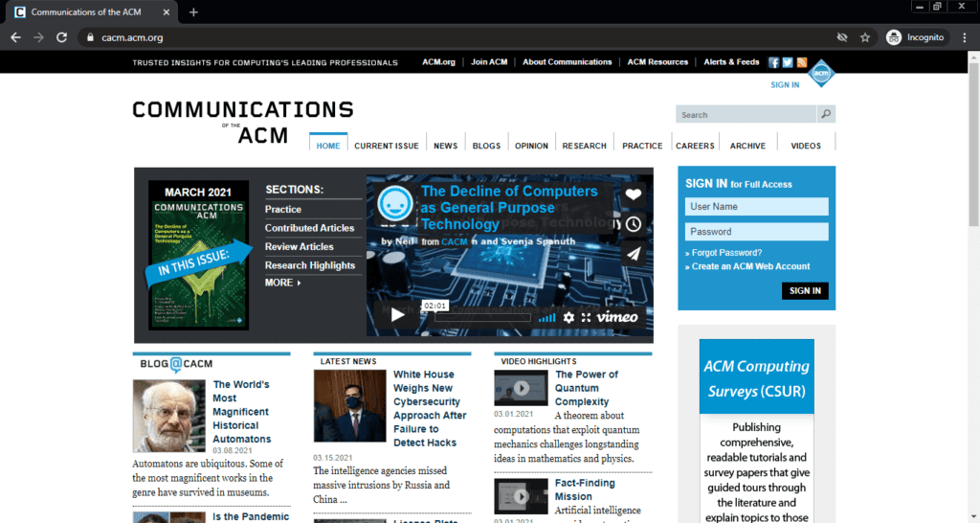Click Create an ACM Web Account
980x523 pixels.
[750, 266]
